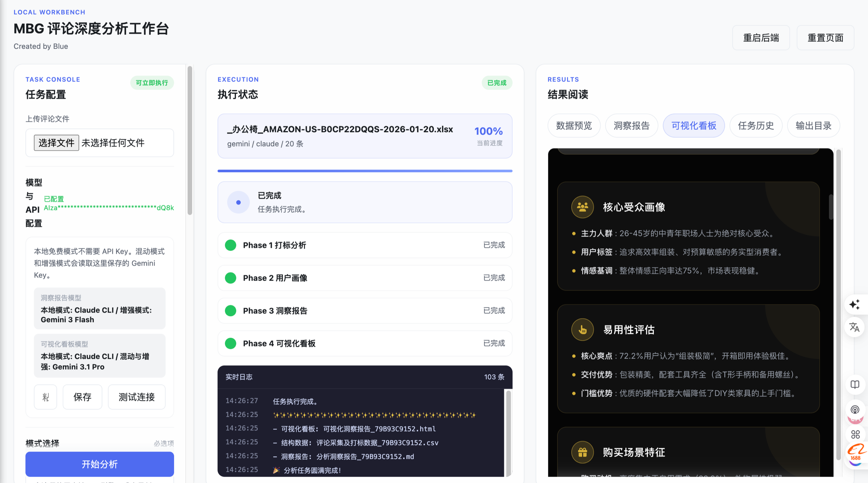Click the 测试连接 button
Viewport: 868px width, 483px height.
coord(137,397)
